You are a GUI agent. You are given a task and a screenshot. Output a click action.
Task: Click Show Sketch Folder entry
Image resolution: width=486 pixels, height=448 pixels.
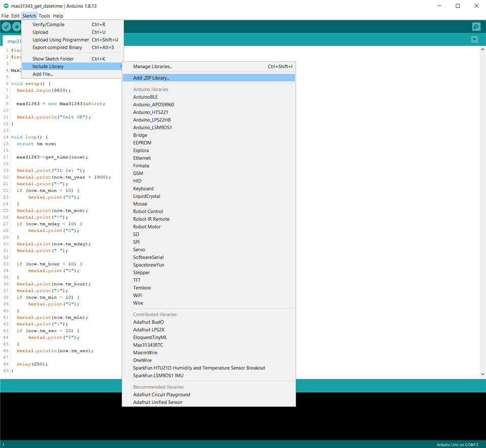click(53, 59)
